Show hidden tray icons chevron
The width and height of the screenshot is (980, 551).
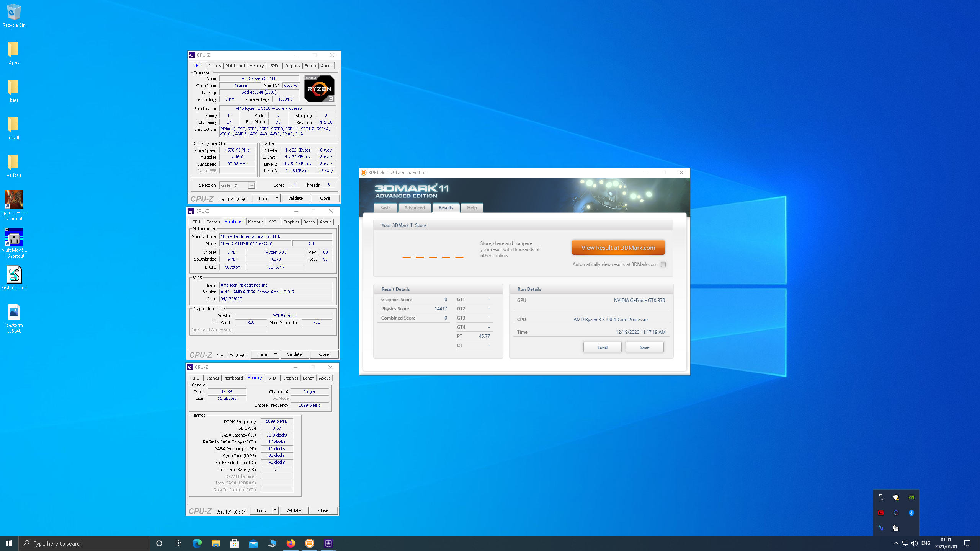(x=896, y=543)
